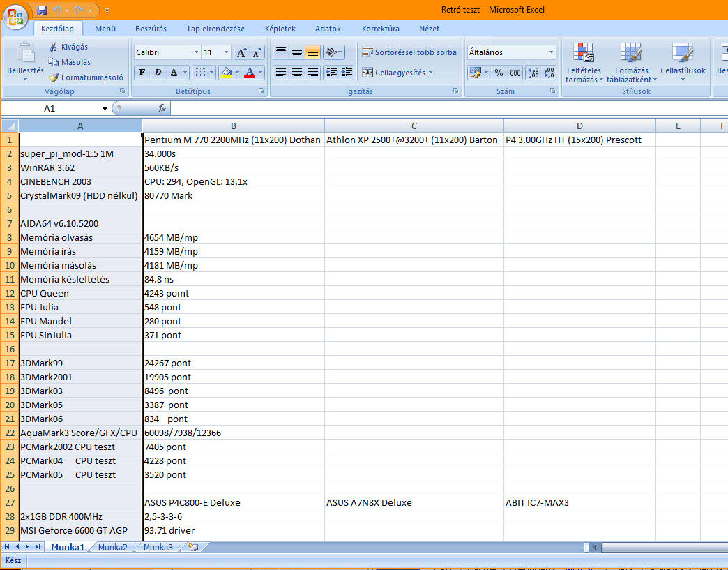The image size is (728, 570).
Task: Open Betűtípus dialog launcher
Action: 261,91
